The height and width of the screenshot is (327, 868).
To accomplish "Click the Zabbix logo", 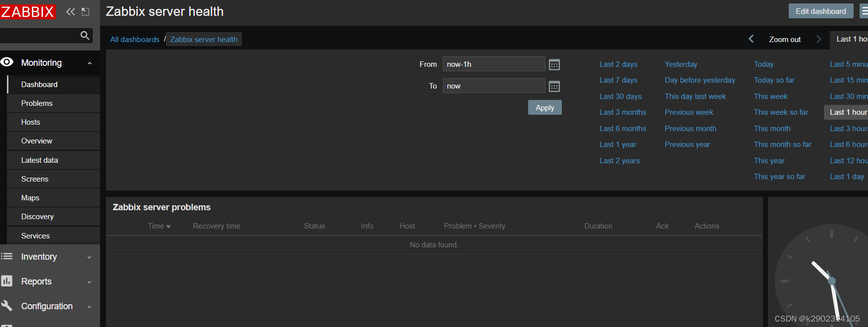I will coord(28,11).
